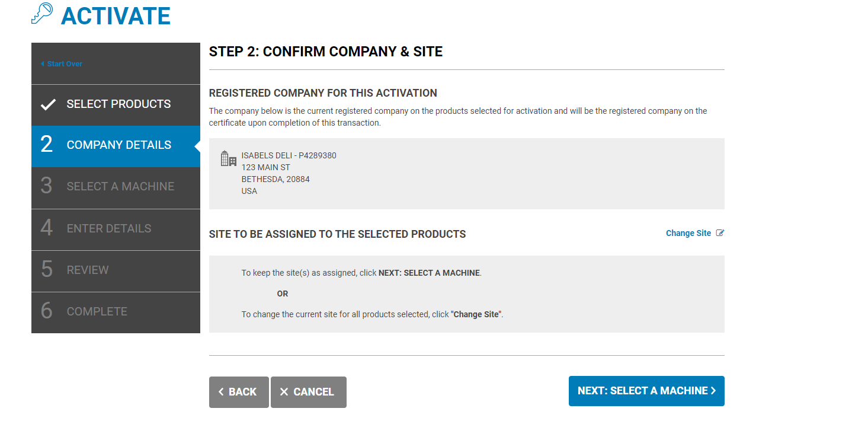Select the COMPANY DETAILS step in sidebar
The height and width of the screenshot is (421, 868).
[116, 145]
